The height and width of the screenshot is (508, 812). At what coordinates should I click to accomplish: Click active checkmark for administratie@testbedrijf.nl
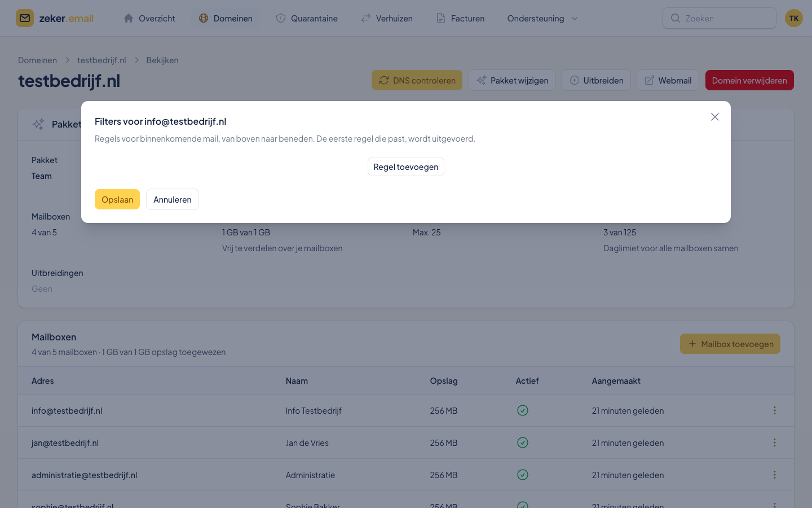(x=523, y=475)
